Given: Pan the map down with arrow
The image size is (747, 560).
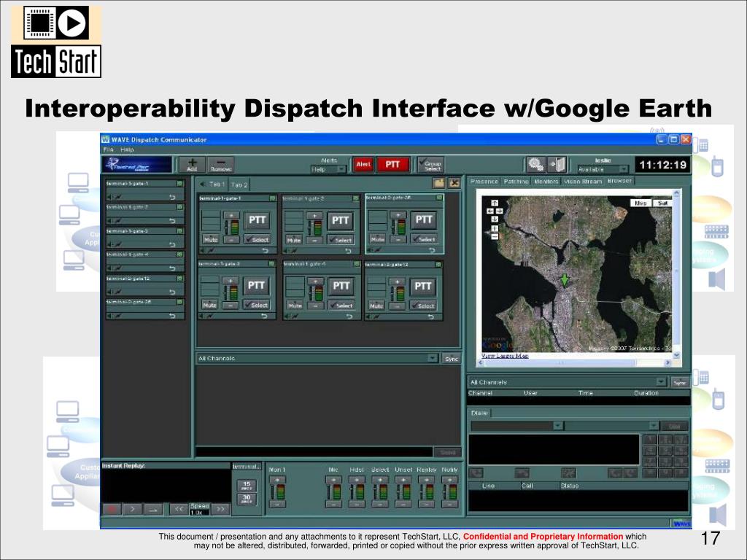Looking at the screenshot, I should click(495, 219).
